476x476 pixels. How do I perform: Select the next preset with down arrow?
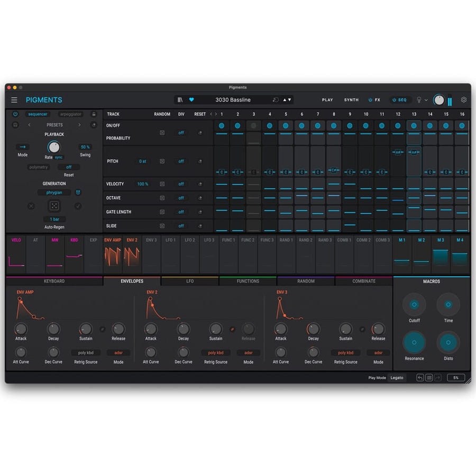click(x=290, y=99)
